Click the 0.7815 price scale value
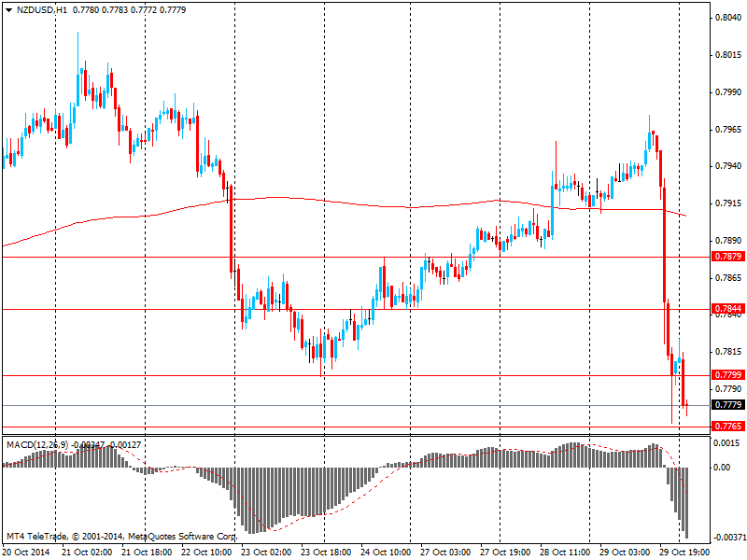The width and height of the screenshot is (747, 560). tap(728, 352)
